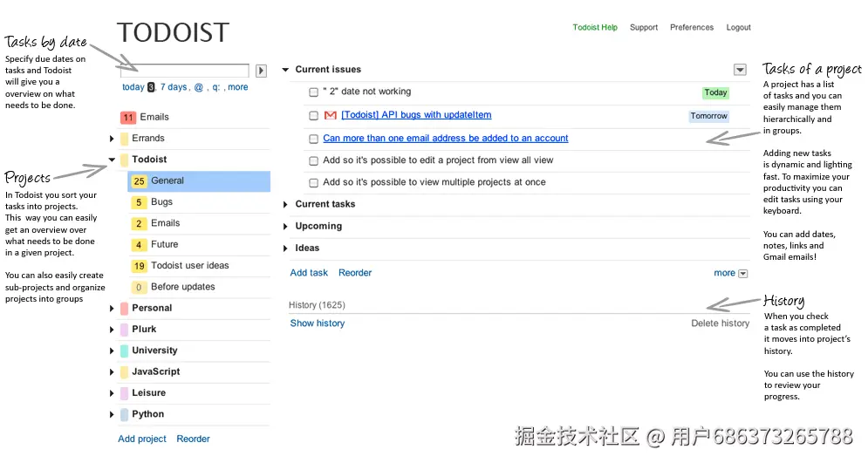Open the Support page
The image size is (868, 463).
pyautogui.click(x=644, y=27)
